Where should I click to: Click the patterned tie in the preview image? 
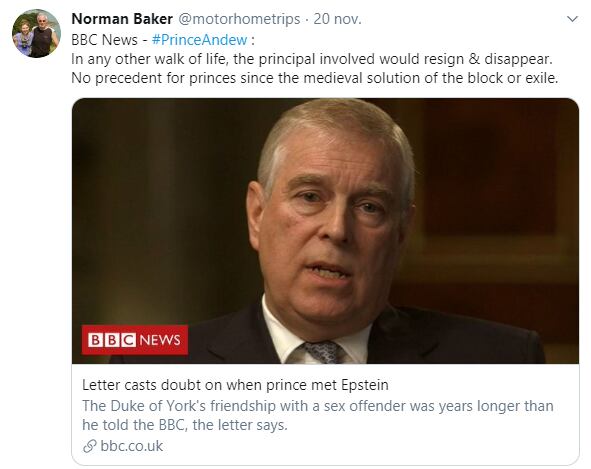tap(323, 352)
